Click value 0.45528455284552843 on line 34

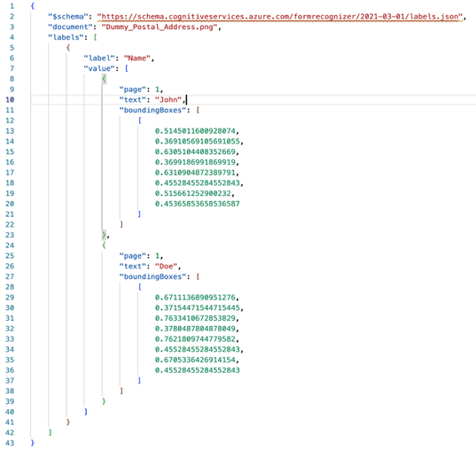point(198,349)
